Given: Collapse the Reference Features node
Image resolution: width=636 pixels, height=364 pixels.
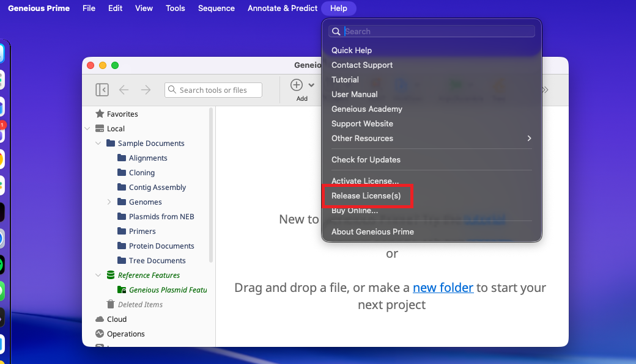Looking at the screenshot, I should [x=98, y=275].
